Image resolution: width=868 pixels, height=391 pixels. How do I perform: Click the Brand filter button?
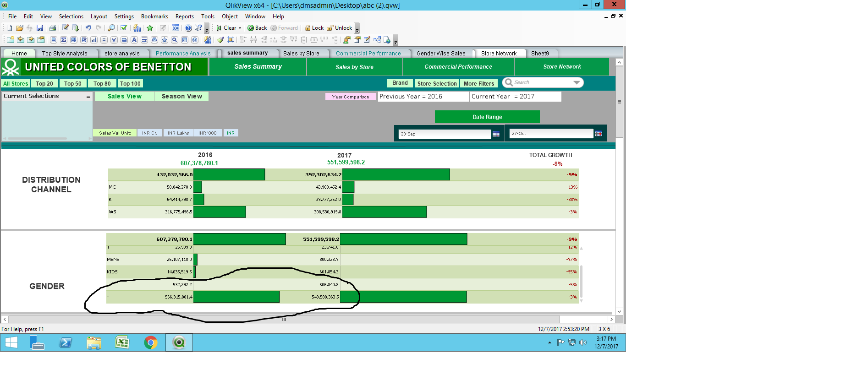point(400,83)
